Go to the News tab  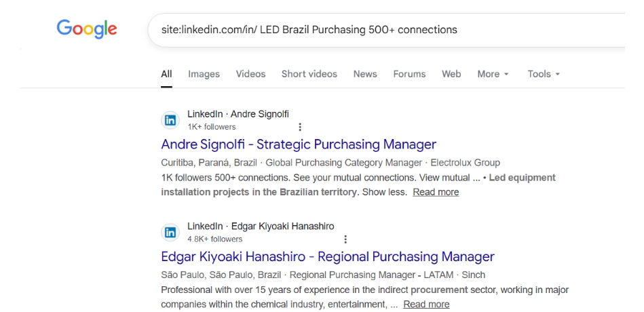tap(365, 74)
